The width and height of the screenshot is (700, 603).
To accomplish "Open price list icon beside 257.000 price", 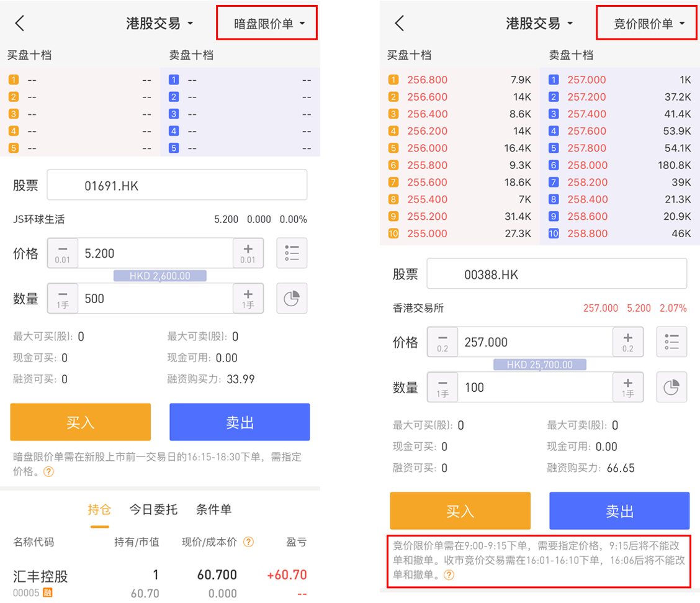I will point(671,342).
